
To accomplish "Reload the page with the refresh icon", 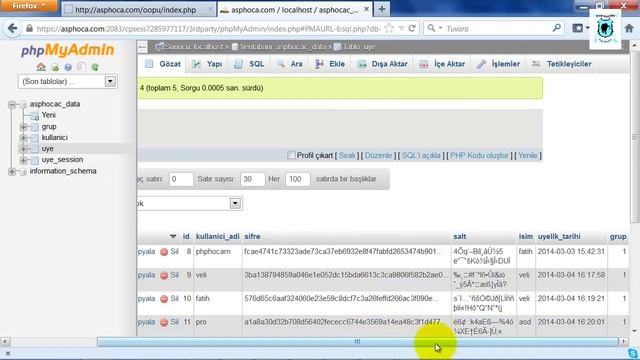I will 412,28.
